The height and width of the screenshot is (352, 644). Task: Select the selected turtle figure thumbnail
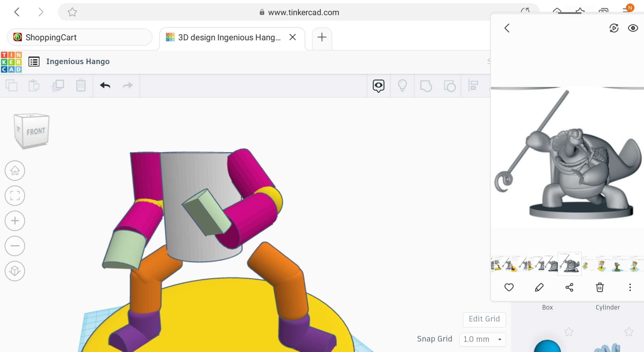click(x=569, y=264)
